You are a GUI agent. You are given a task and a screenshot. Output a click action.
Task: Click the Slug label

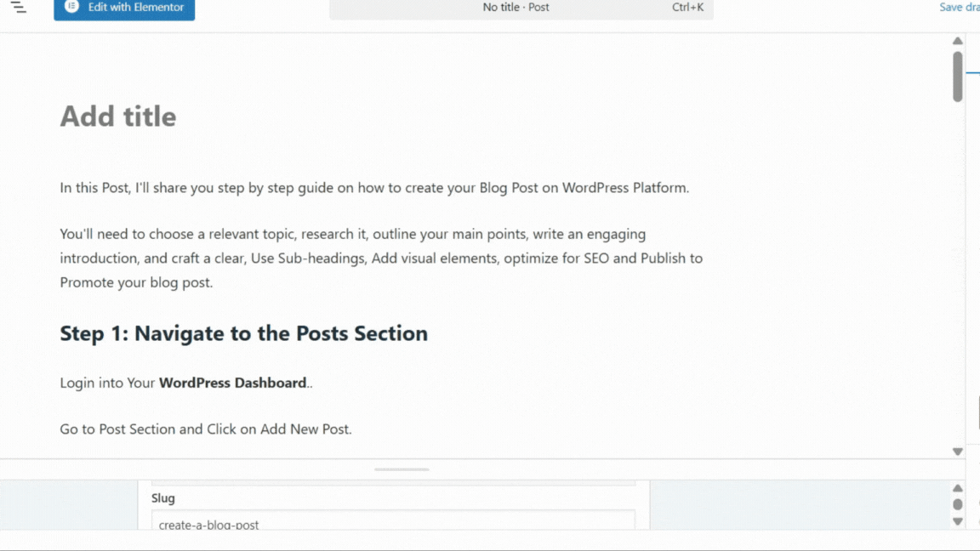click(x=163, y=498)
